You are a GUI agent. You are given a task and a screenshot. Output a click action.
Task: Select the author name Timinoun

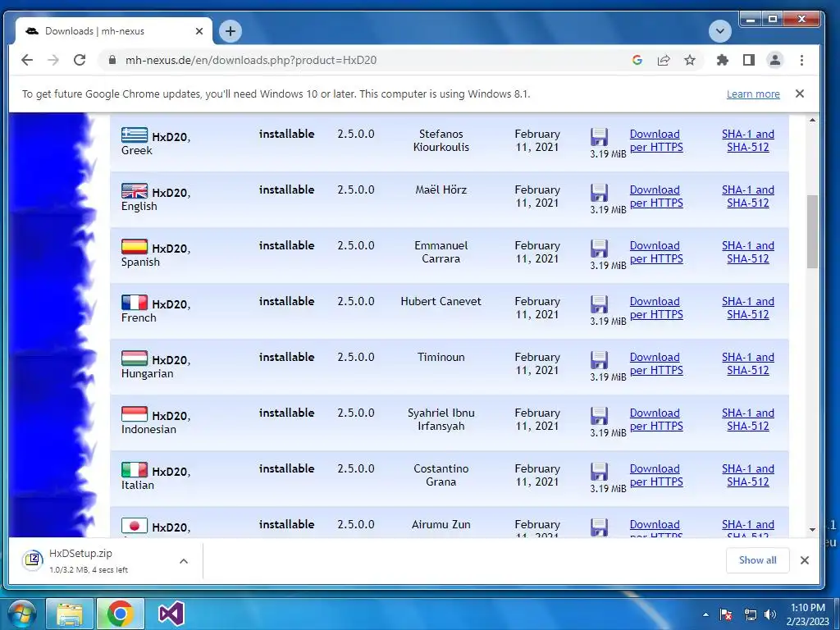pos(441,357)
